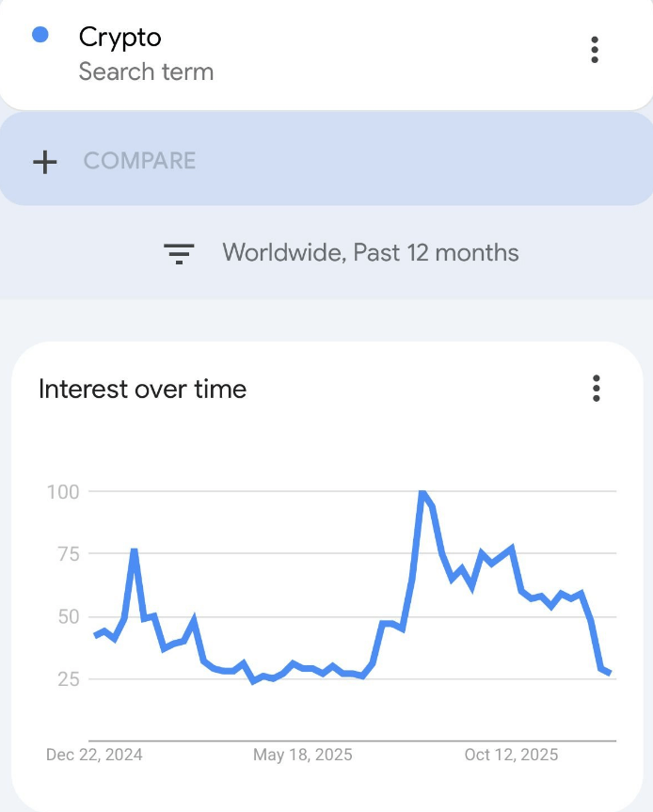
Task: Click the chart peak reaching value 100
Action: click(x=424, y=490)
